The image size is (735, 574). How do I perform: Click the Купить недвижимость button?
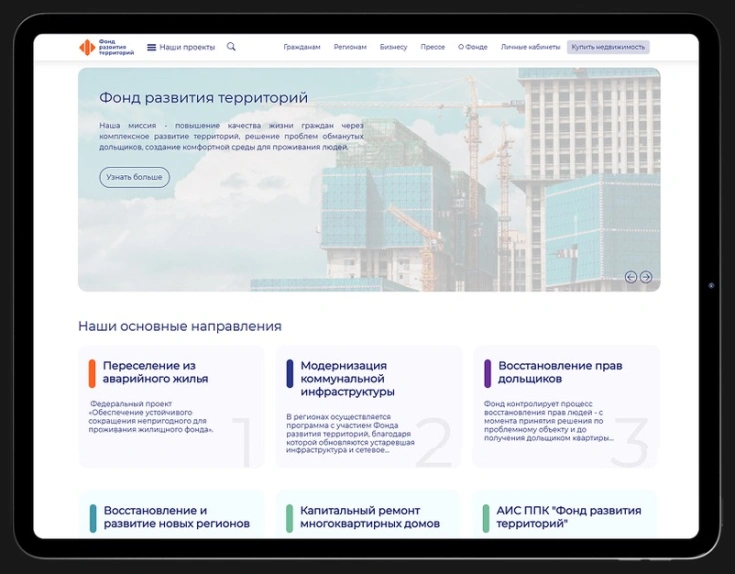pos(608,47)
